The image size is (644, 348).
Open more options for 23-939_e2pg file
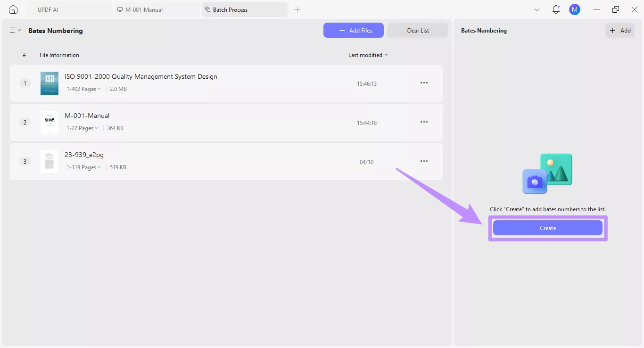tap(424, 161)
